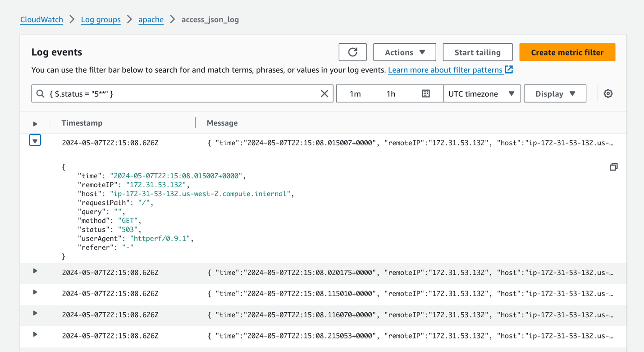Expand log event with time 22:15:08.020175

coord(35,271)
